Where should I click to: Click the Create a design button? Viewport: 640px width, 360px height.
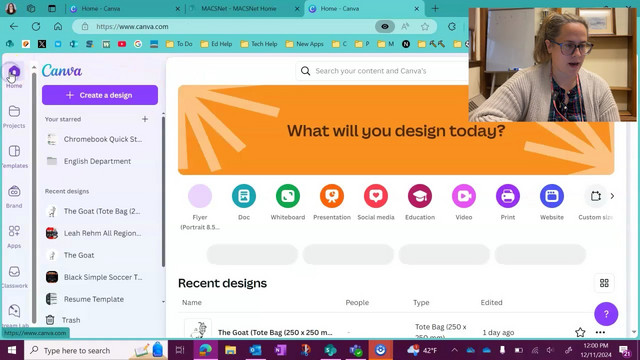coord(100,95)
